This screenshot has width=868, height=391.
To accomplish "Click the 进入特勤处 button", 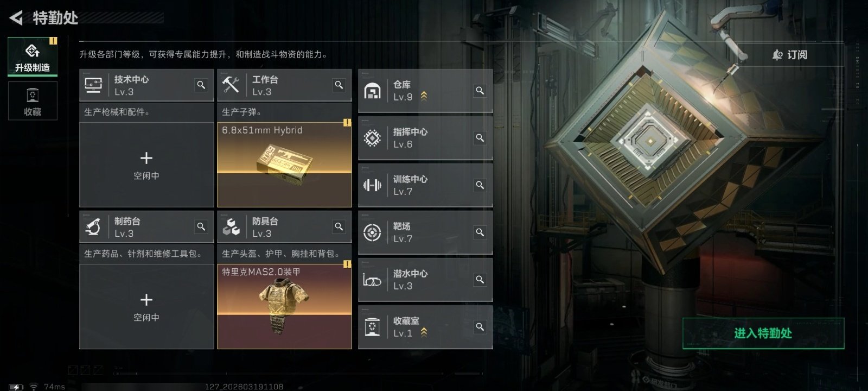I will pyautogui.click(x=763, y=333).
